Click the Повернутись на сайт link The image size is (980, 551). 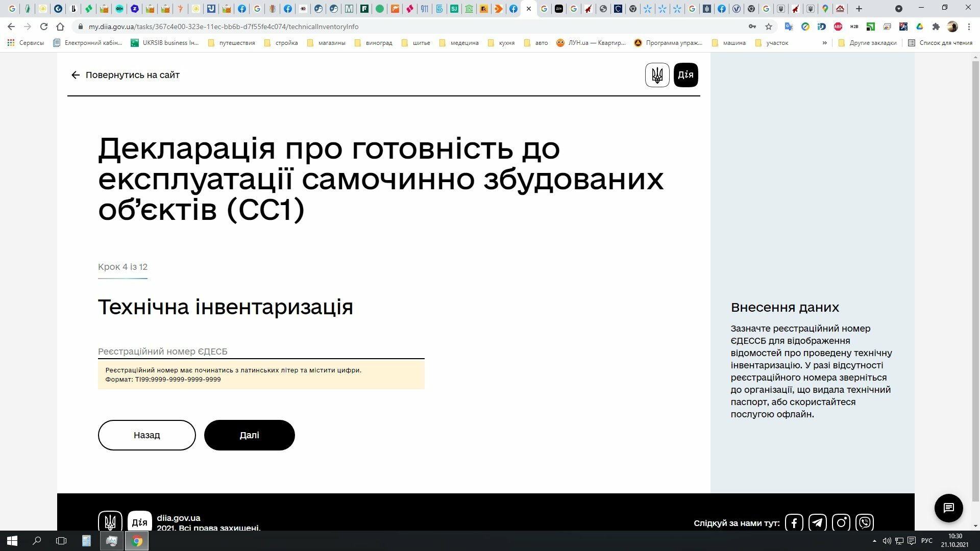pos(133,75)
